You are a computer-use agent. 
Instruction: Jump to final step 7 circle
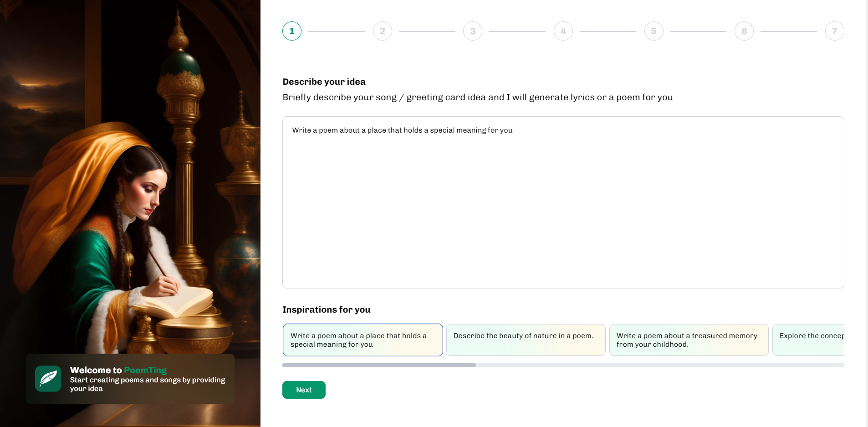(834, 31)
